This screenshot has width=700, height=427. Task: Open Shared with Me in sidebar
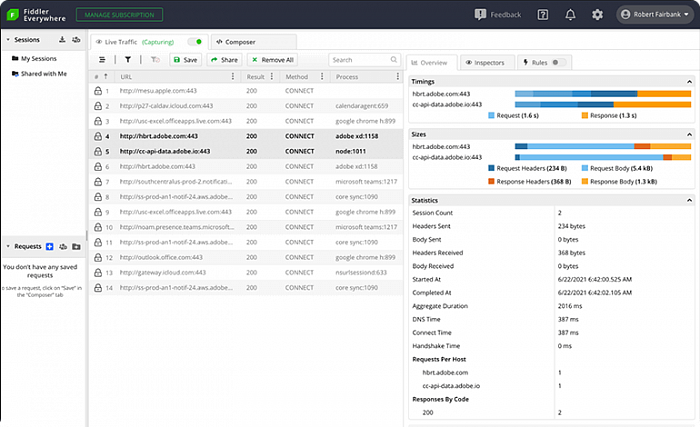pyautogui.click(x=44, y=74)
